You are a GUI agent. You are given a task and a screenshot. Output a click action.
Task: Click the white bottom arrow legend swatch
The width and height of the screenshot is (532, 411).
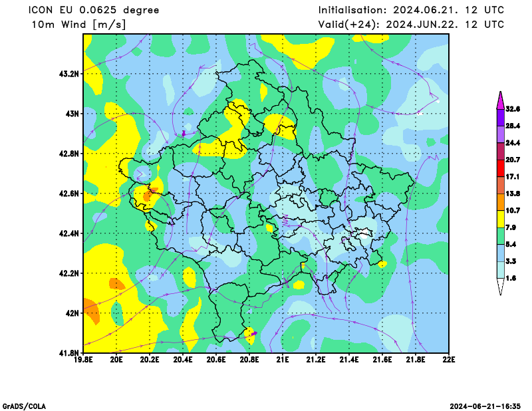pyautogui.click(x=501, y=287)
